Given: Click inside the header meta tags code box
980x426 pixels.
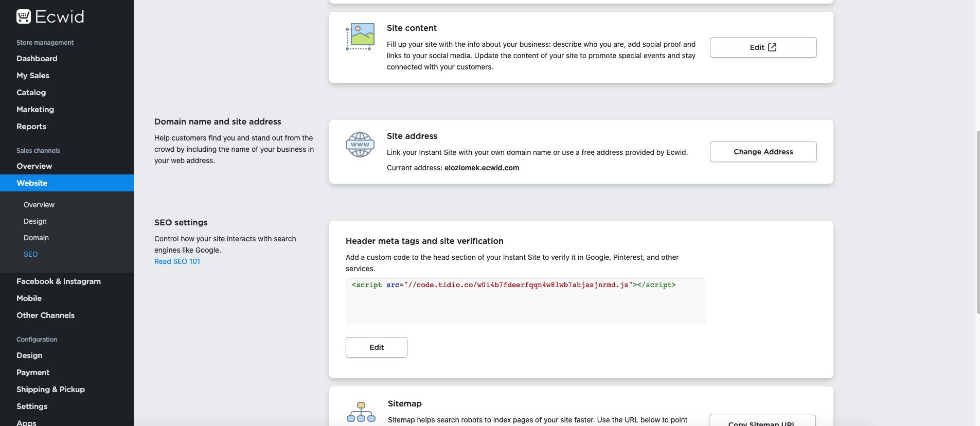Looking at the screenshot, I should (x=526, y=301).
